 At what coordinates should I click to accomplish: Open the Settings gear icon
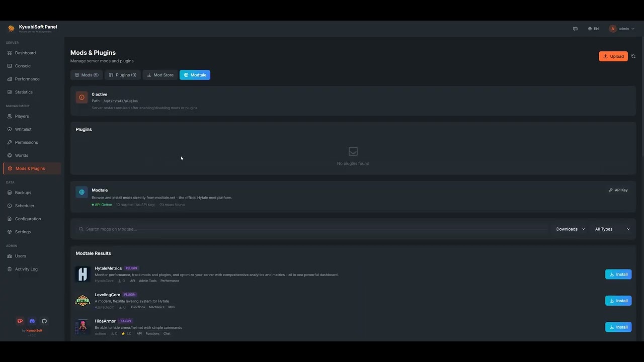coord(10,232)
